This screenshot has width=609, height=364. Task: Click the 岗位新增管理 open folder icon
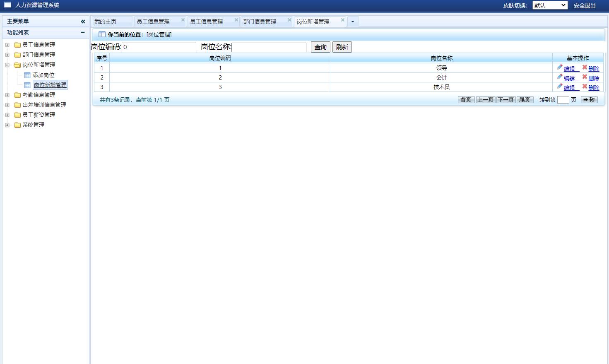[17, 65]
